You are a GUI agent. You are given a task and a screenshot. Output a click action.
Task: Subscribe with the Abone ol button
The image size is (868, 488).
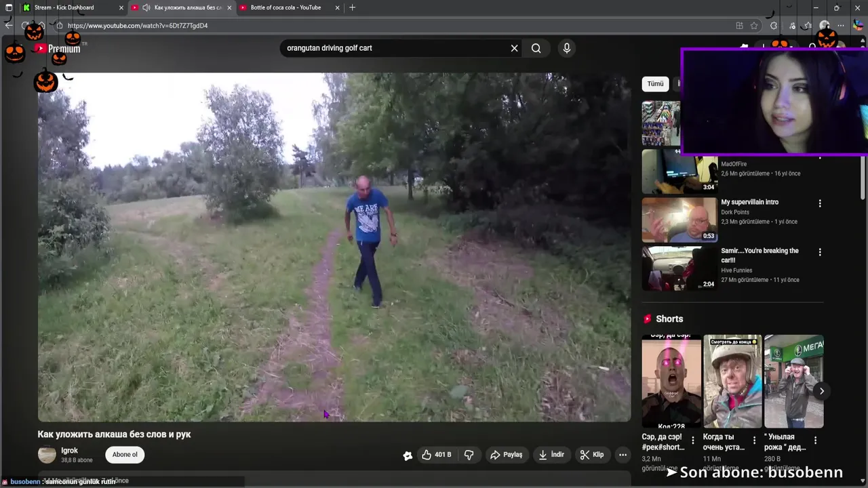pyautogui.click(x=125, y=455)
